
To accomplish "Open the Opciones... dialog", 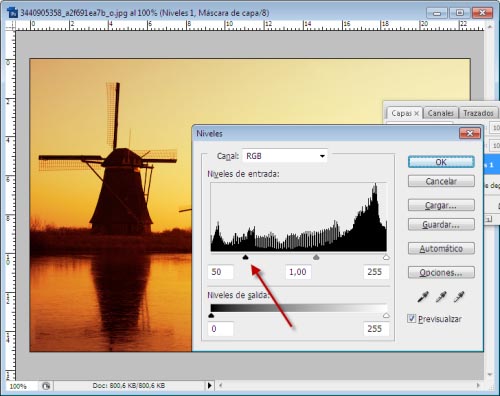I will [x=441, y=272].
